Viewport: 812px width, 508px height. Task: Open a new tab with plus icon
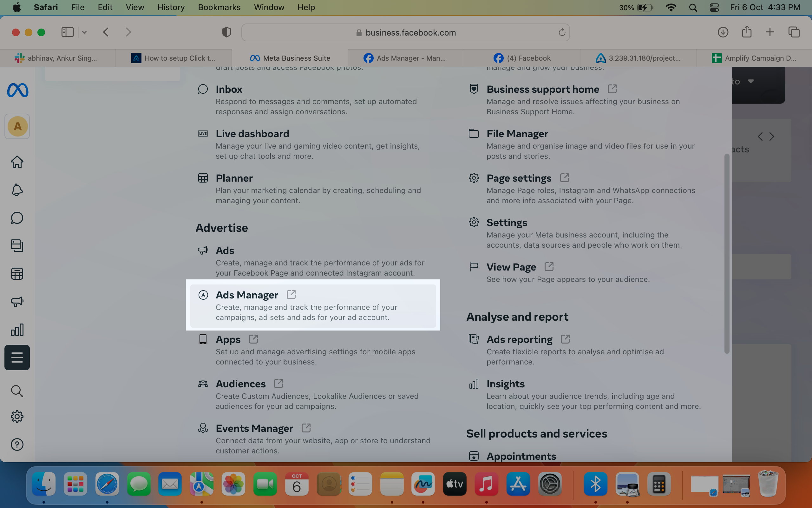(x=770, y=32)
